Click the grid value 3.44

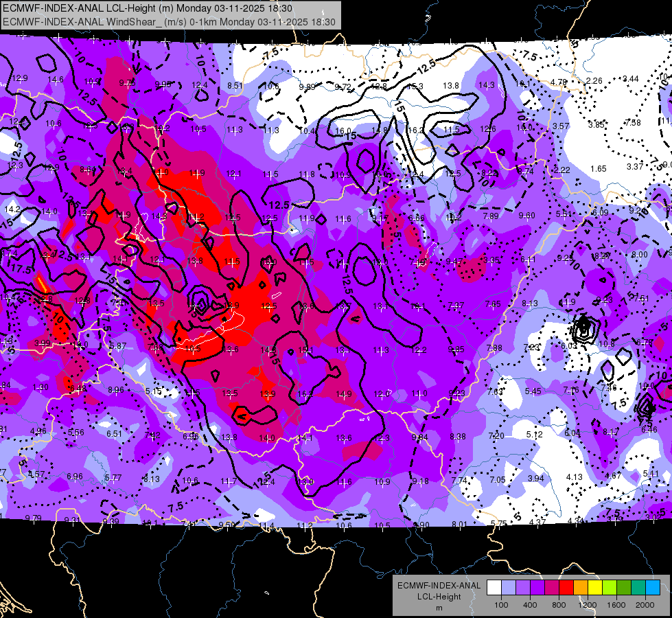(630, 78)
